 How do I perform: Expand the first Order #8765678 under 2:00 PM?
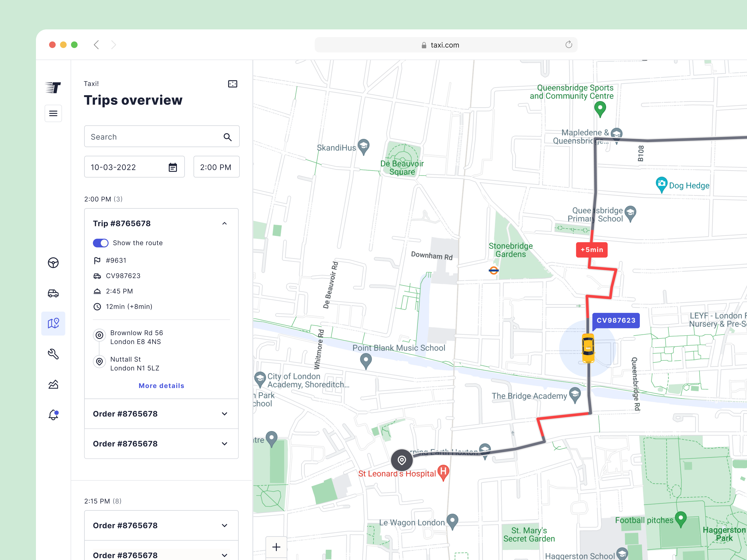225,414
